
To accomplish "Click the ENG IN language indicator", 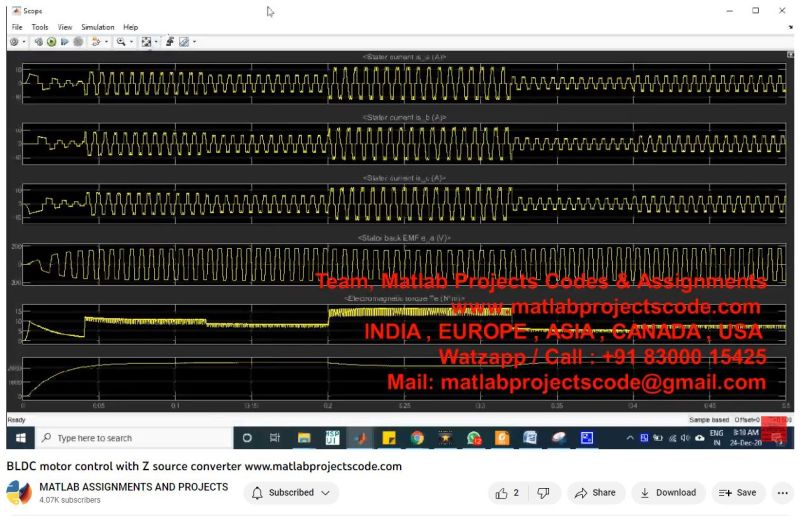I will [717, 438].
